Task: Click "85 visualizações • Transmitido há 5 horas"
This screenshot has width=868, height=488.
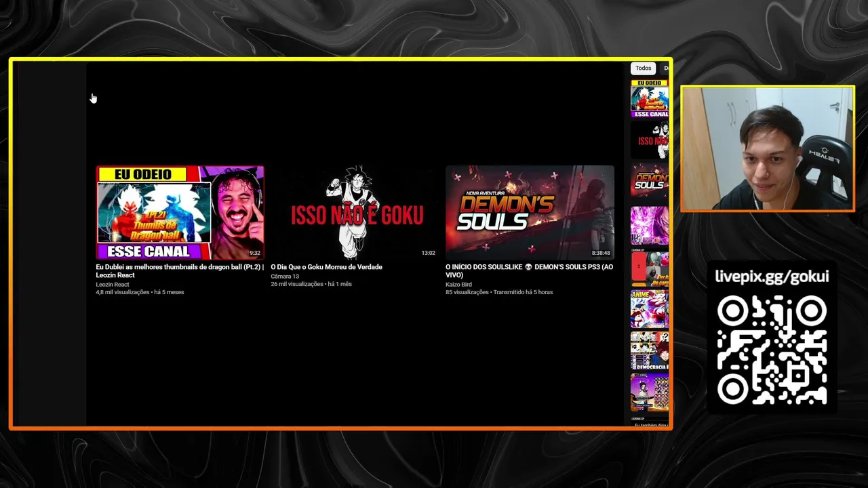Action: [x=499, y=292]
